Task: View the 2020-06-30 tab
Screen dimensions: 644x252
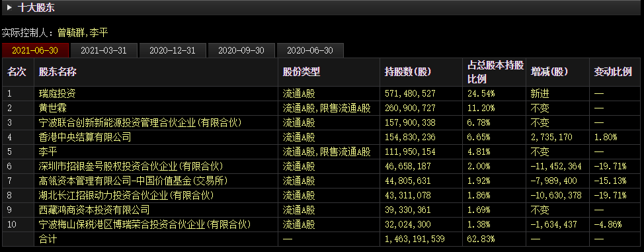Action: [x=310, y=50]
